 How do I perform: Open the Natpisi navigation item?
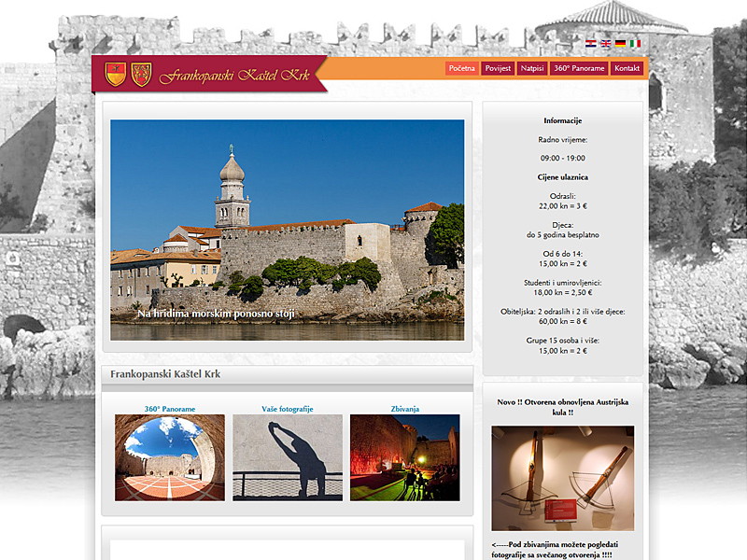tap(532, 68)
